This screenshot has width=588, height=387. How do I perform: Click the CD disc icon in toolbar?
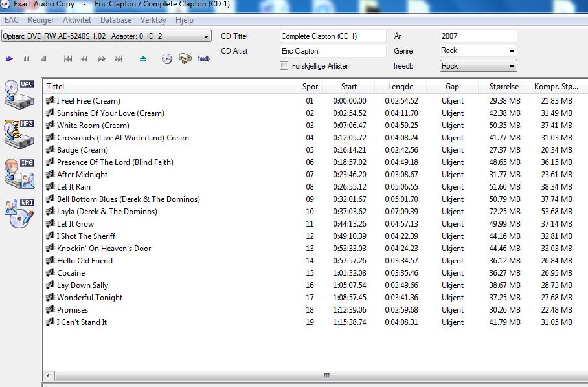(167, 59)
